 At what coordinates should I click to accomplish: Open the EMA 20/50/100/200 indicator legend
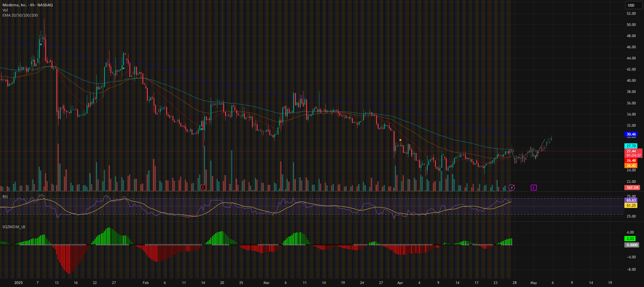coord(20,15)
